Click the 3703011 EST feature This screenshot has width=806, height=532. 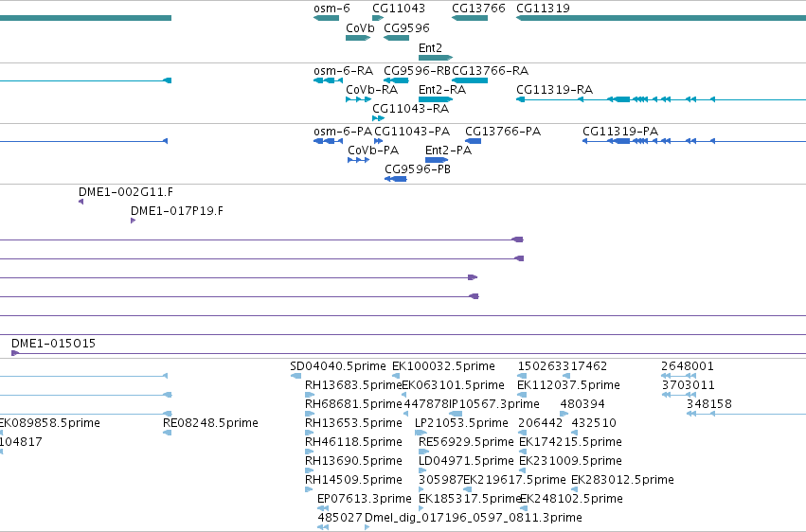(678, 395)
